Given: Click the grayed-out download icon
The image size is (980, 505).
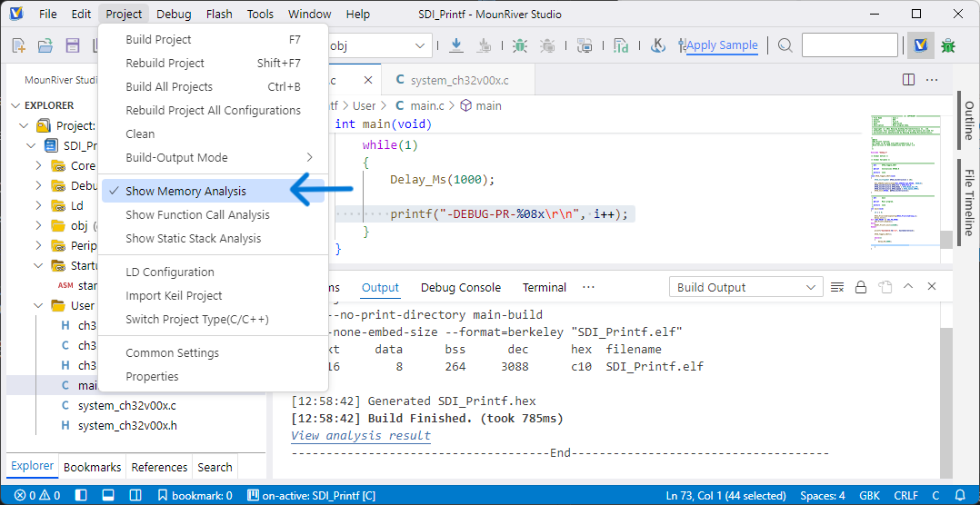Looking at the screenshot, I should 485,45.
